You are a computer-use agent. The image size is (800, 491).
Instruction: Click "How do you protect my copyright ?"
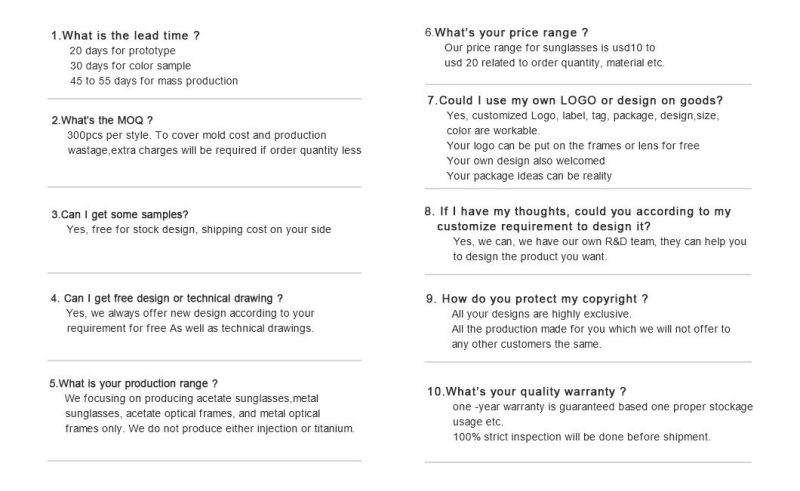pyautogui.click(x=537, y=299)
